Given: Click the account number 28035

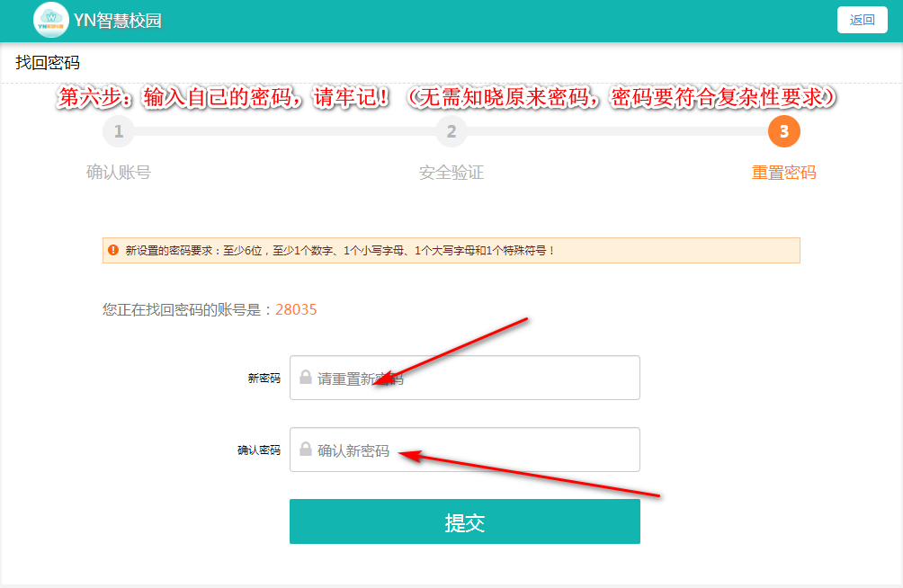Looking at the screenshot, I should 296,309.
